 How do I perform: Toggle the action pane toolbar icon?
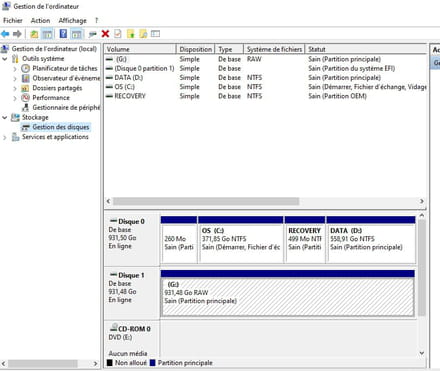(76, 34)
